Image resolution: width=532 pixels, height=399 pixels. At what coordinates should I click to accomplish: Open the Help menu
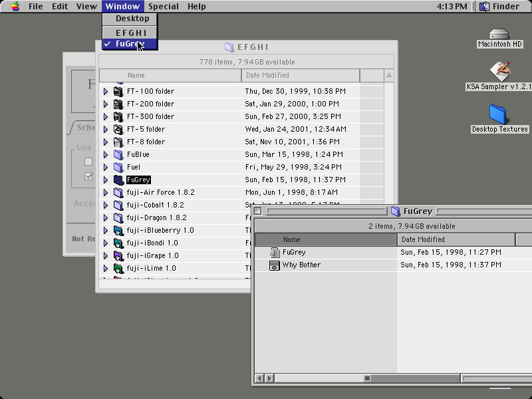[196, 6]
